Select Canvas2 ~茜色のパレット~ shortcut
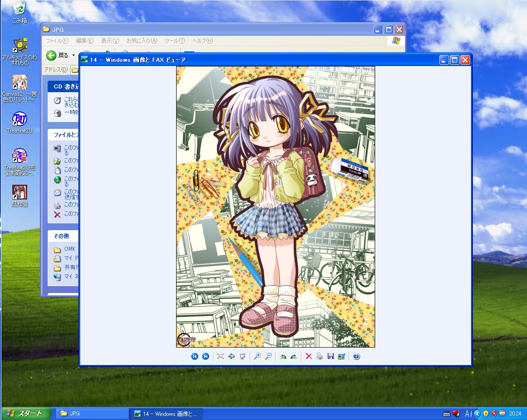527x420 pixels. 20,88
